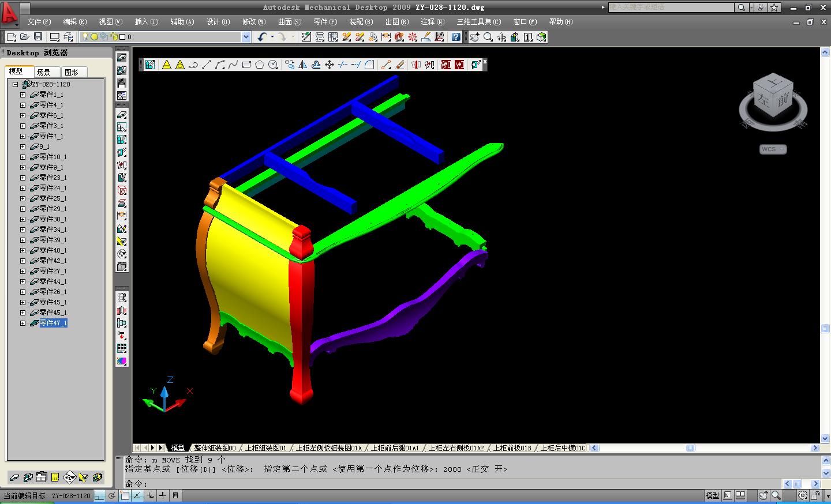Toggle object snap square button in status bar
This screenshot has width=831, height=504.
(x=125, y=495)
